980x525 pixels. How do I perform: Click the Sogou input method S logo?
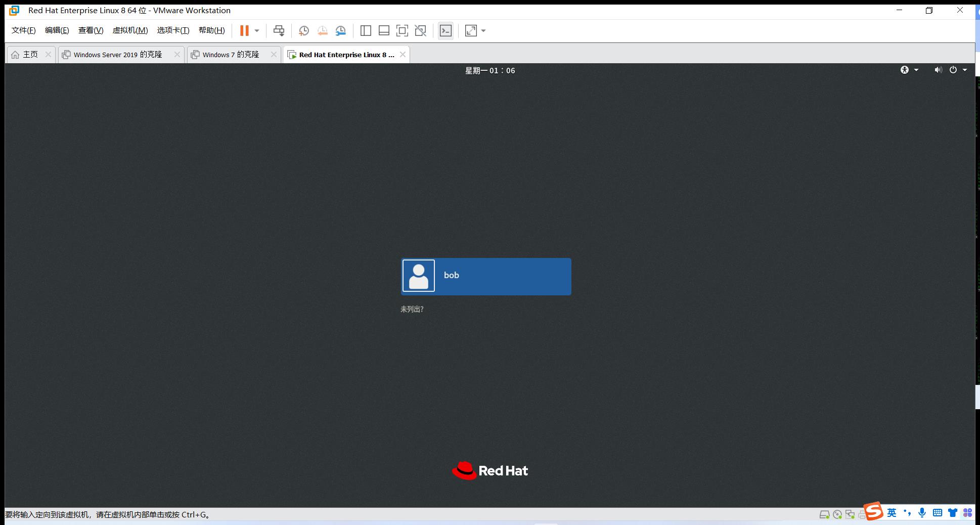(x=873, y=511)
